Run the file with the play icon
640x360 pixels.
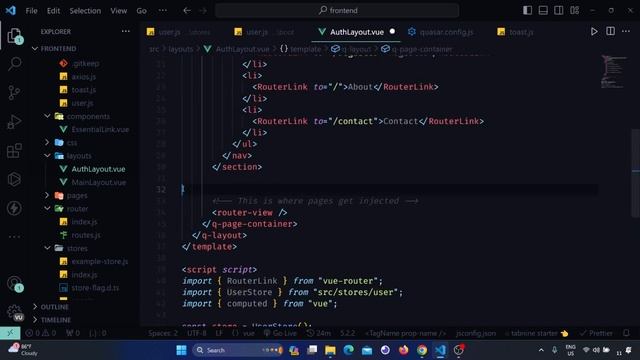(x=594, y=31)
